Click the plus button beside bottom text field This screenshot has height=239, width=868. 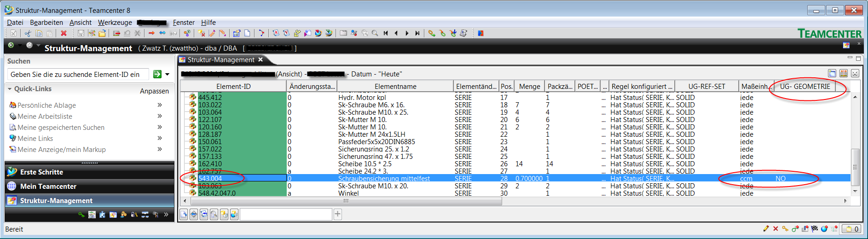[x=338, y=214]
